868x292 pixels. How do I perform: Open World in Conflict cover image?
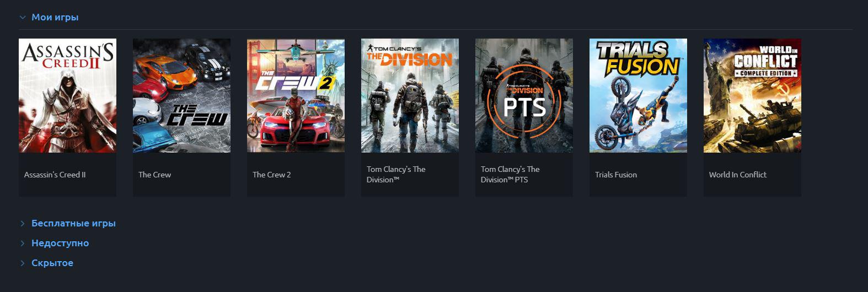click(752, 95)
